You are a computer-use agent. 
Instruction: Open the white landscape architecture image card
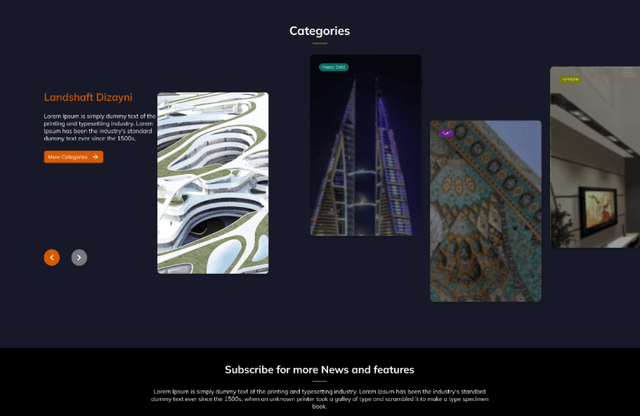click(x=213, y=183)
